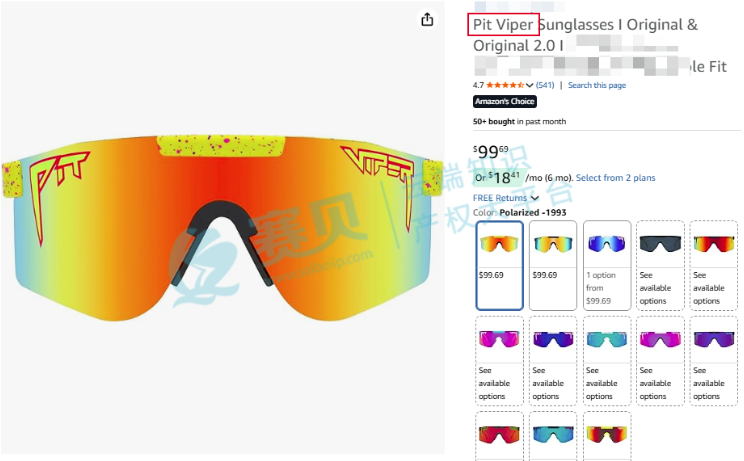Viewport: 744px width, 461px height.
Task: Choose the teal lens sunglasses swatch
Action: click(x=606, y=361)
